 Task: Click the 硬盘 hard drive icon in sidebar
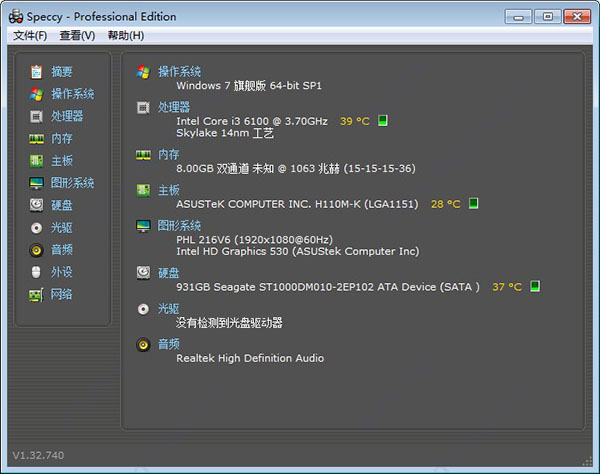point(37,205)
